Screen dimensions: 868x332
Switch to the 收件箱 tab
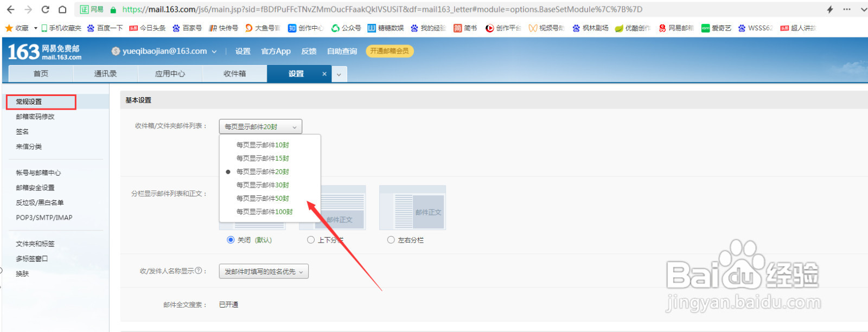coord(234,74)
